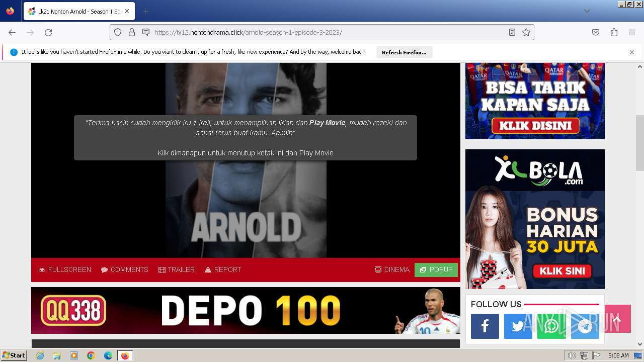Show site security padlock info
Viewport: 644px width, 362px height.
click(x=132, y=32)
